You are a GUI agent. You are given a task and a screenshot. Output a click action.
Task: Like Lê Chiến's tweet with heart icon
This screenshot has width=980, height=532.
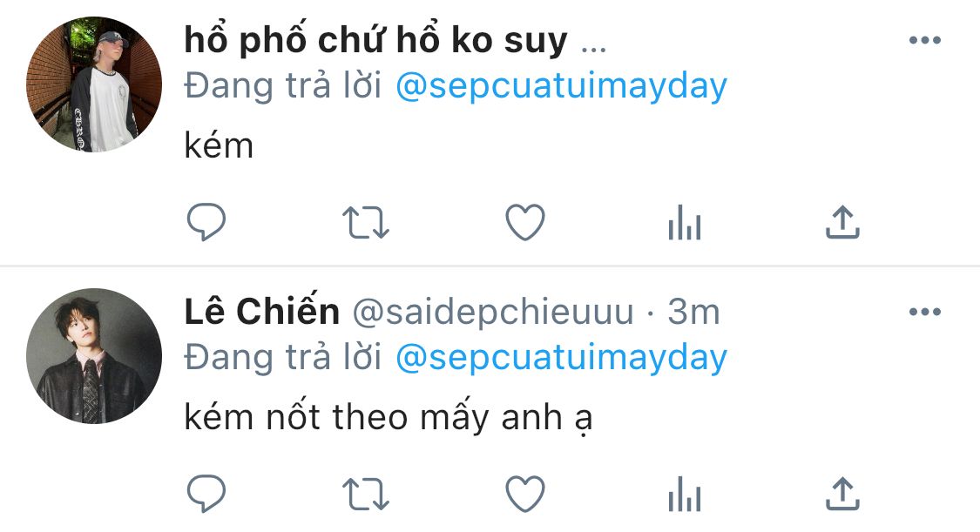point(525,494)
